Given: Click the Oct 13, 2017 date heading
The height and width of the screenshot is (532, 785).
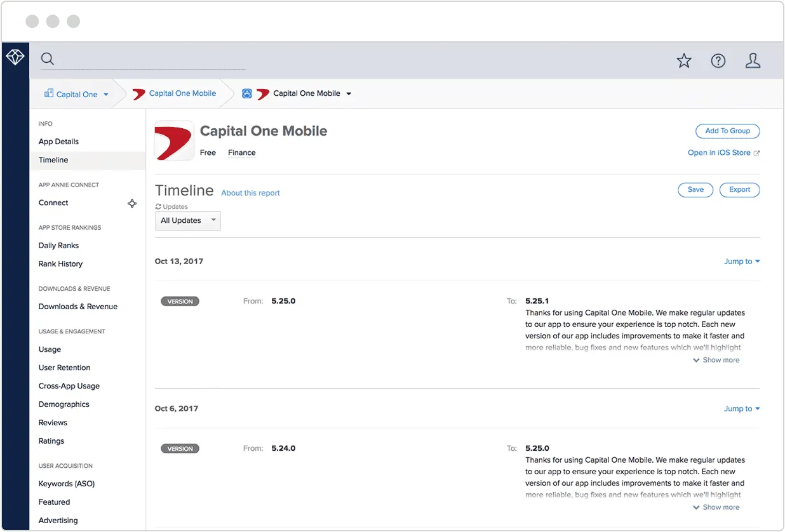Looking at the screenshot, I should [x=179, y=262].
